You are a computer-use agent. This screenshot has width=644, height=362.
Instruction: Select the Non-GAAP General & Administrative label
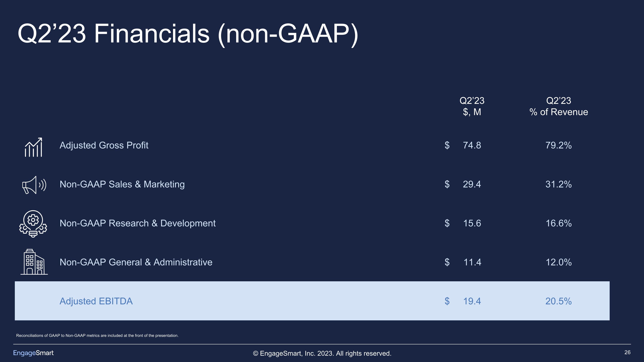click(x=136, y=262)
